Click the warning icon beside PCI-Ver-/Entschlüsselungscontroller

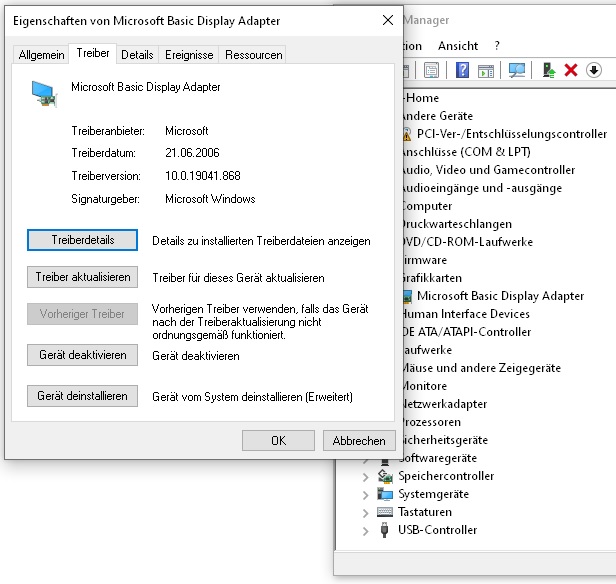click(x=407, y=134)
